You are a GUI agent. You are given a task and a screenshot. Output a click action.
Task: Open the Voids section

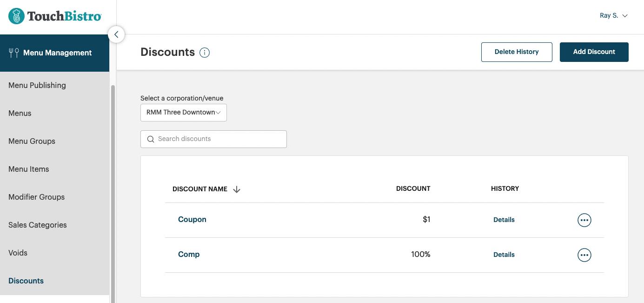[18, 253]
